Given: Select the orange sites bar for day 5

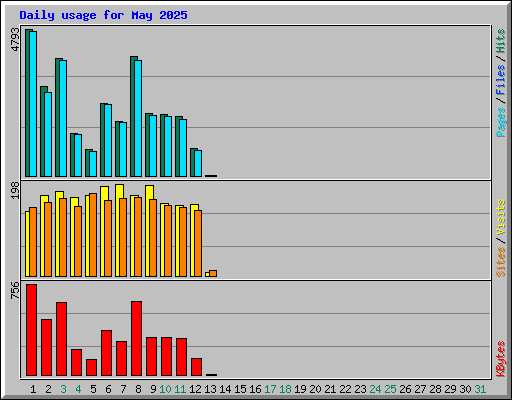Looking at the screenshot, I should click(x=93, y=235).
